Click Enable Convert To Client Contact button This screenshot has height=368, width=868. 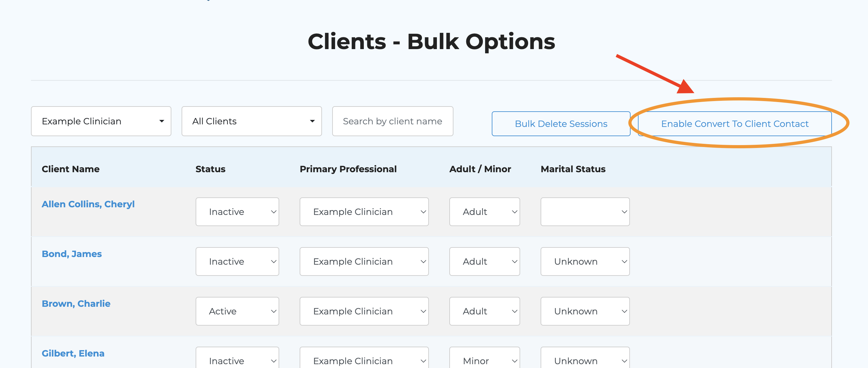(735, 124)
